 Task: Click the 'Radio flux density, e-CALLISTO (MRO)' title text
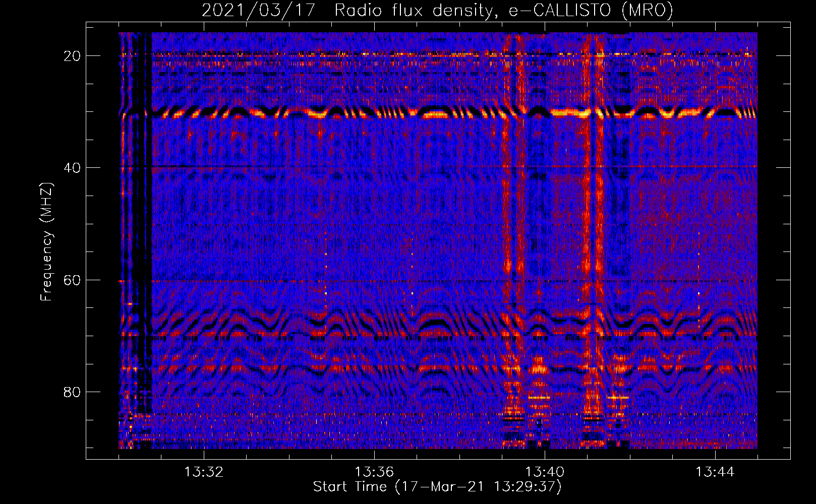[504, 10]
